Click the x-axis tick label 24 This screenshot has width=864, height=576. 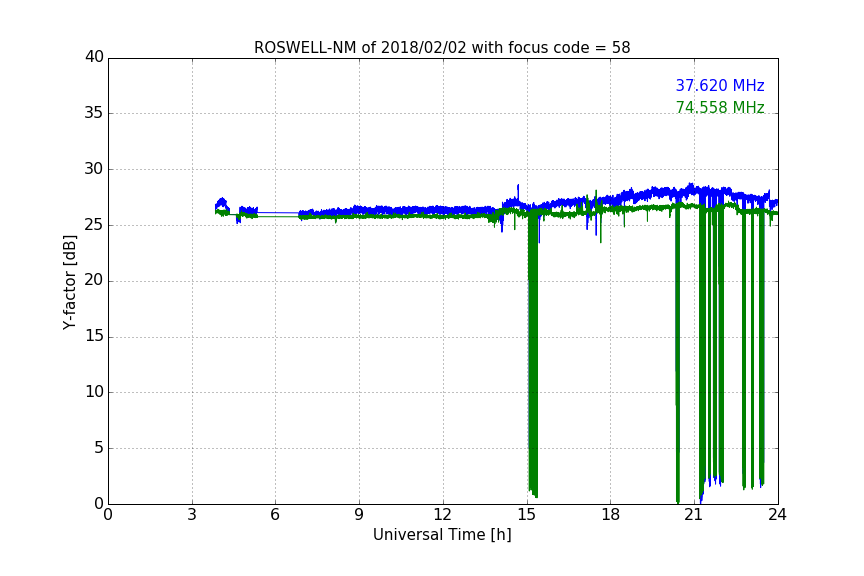click(777, 515)
